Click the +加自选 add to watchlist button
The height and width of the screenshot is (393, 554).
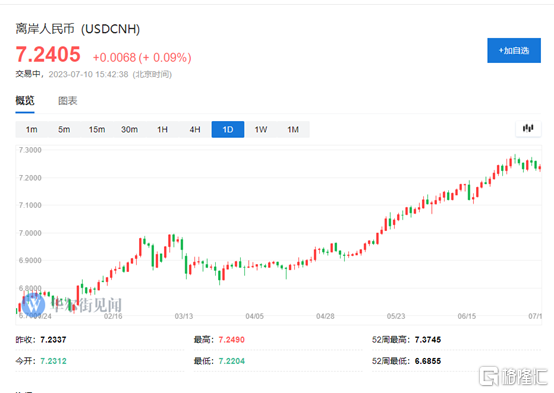point(514,51)
